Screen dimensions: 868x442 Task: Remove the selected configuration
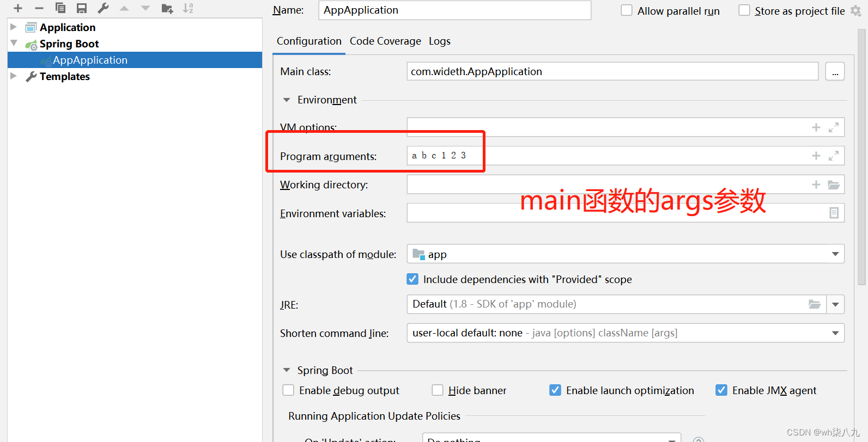pyautogui.click(x=39, y=8)
